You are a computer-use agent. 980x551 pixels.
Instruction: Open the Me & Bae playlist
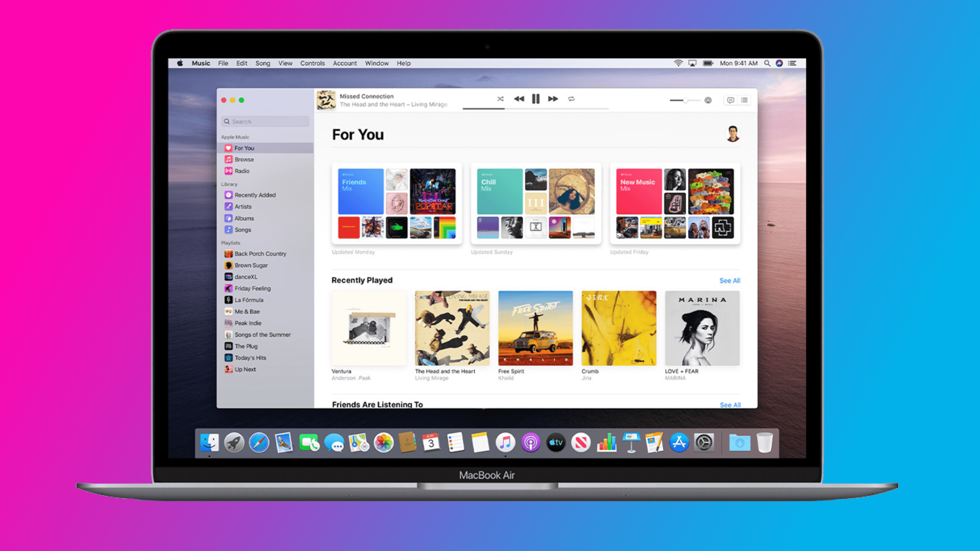(265, 311)
